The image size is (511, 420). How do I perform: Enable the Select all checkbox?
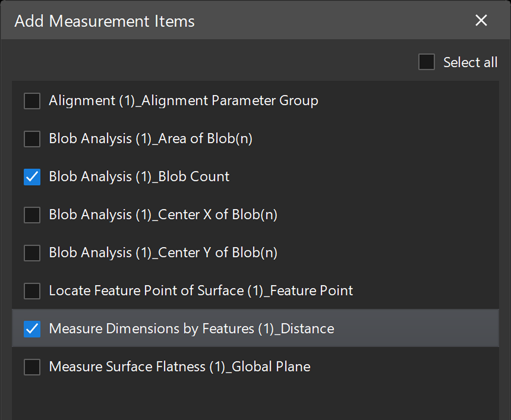pos(426,62)
